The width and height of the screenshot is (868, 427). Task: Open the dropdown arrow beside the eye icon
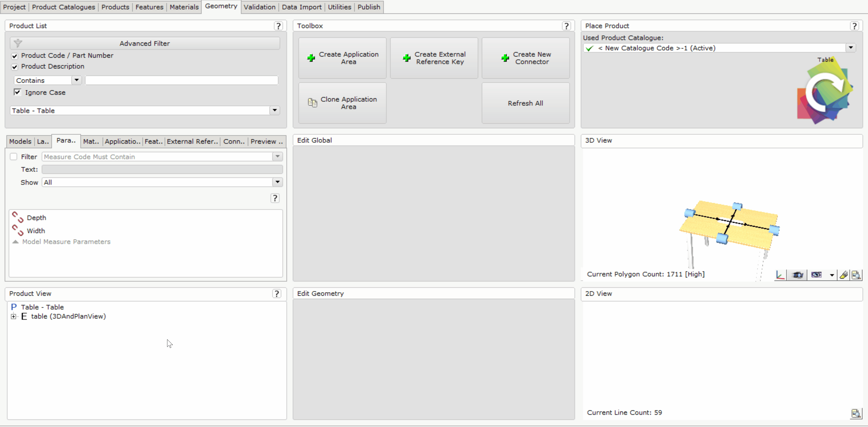click(832, 275)
